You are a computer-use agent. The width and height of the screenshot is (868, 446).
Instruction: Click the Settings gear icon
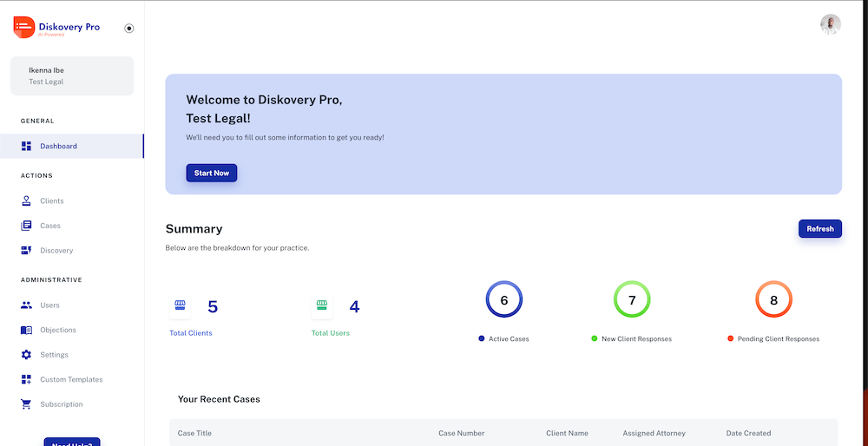point(26,355)
